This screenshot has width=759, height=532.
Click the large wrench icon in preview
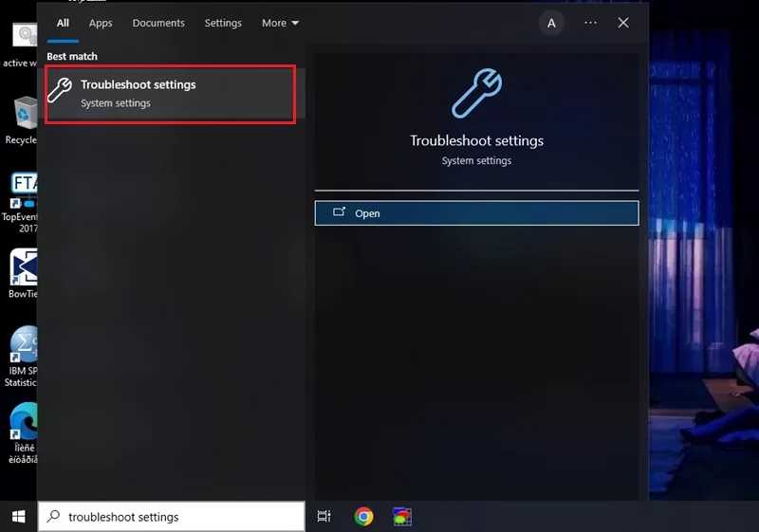point(477,93)
